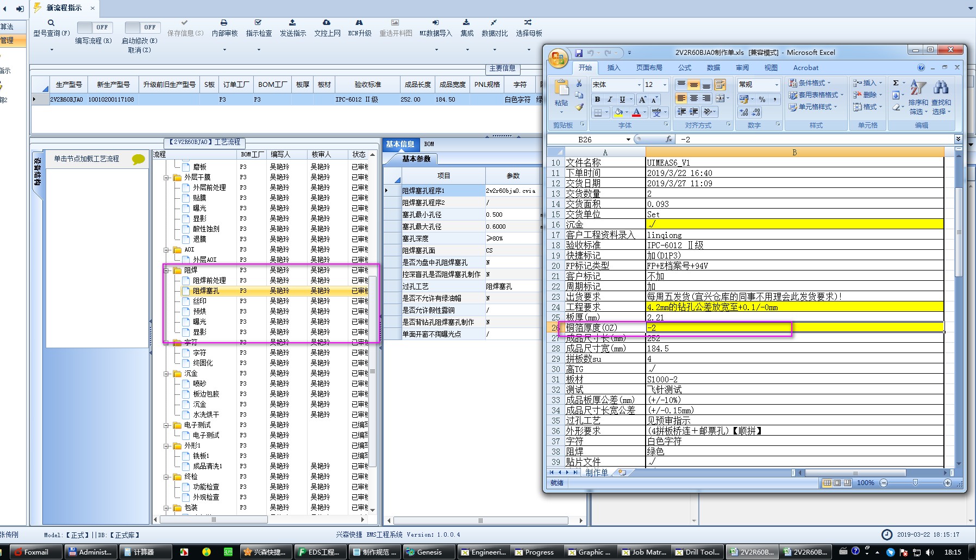The height and width of the screenshot is (560, 976).
Task: Switch to the BOM tab
Action: [429, 144]
